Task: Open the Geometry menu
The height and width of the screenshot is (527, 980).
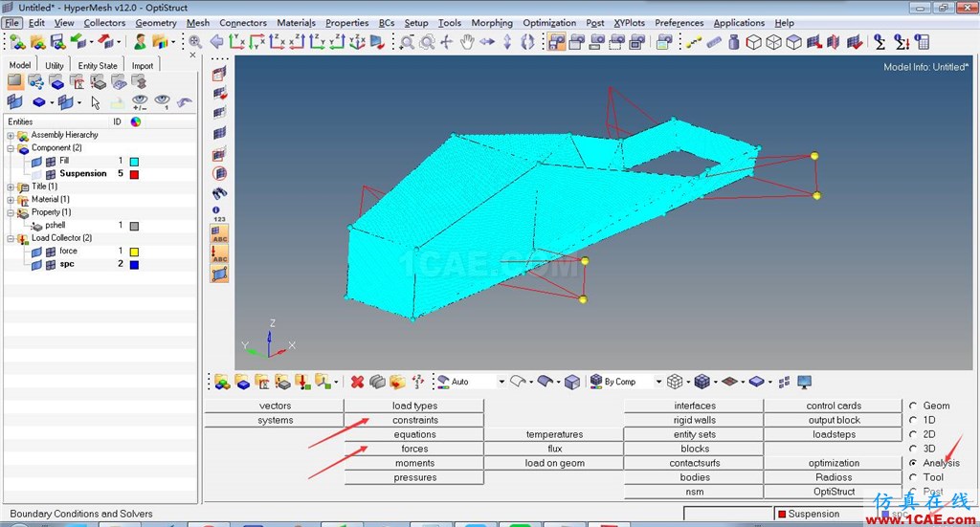Action: click(156, 23)
